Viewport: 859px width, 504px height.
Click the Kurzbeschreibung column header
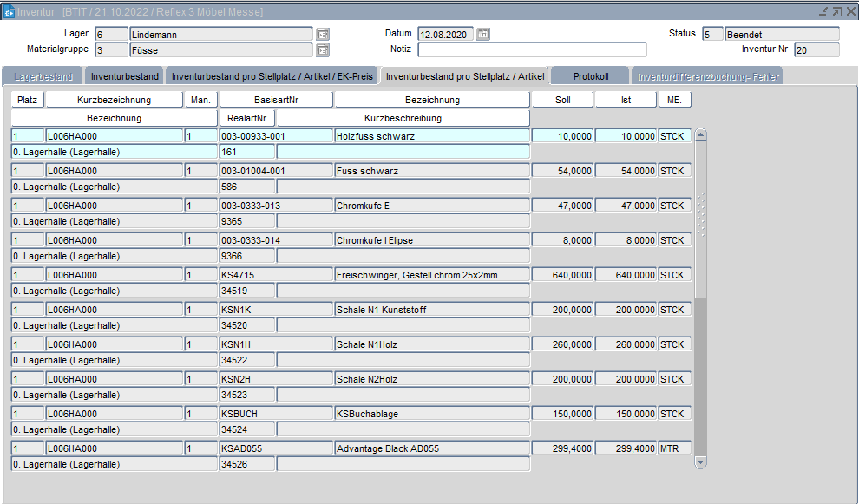tap(403, 118)
